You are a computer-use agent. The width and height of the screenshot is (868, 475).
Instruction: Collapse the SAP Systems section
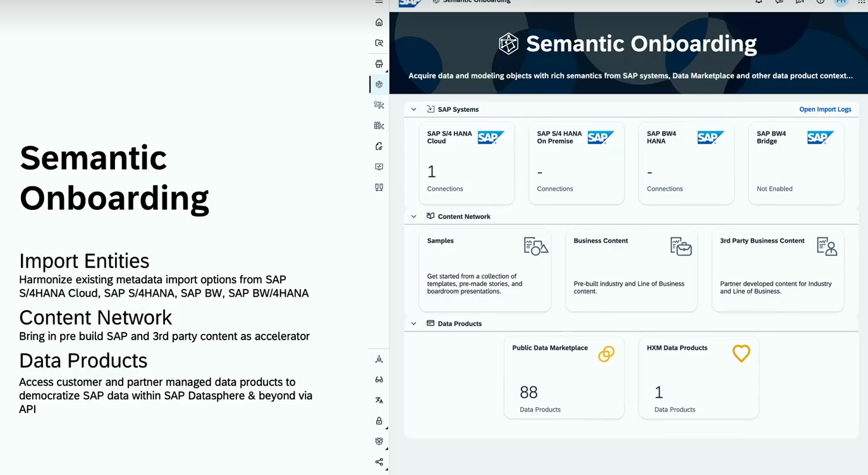413,109
